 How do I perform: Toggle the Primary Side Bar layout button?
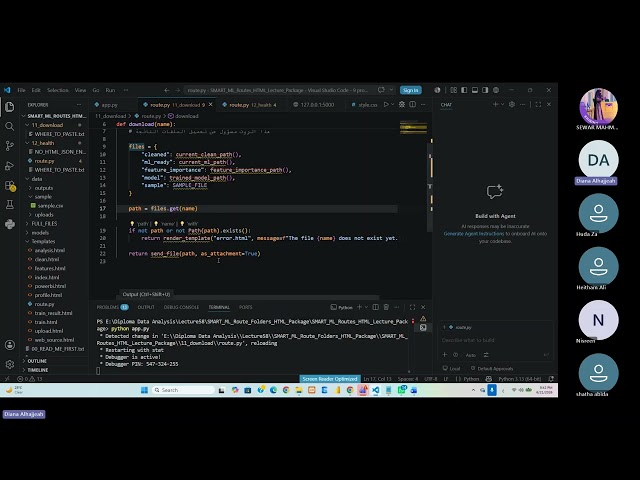pyautogui.click(x=464, y=90)
